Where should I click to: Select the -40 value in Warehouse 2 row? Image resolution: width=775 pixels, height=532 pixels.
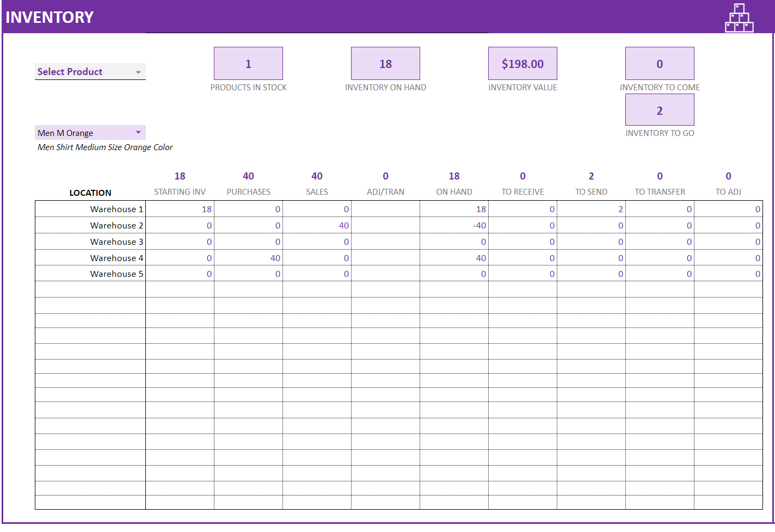coord(478,225)
